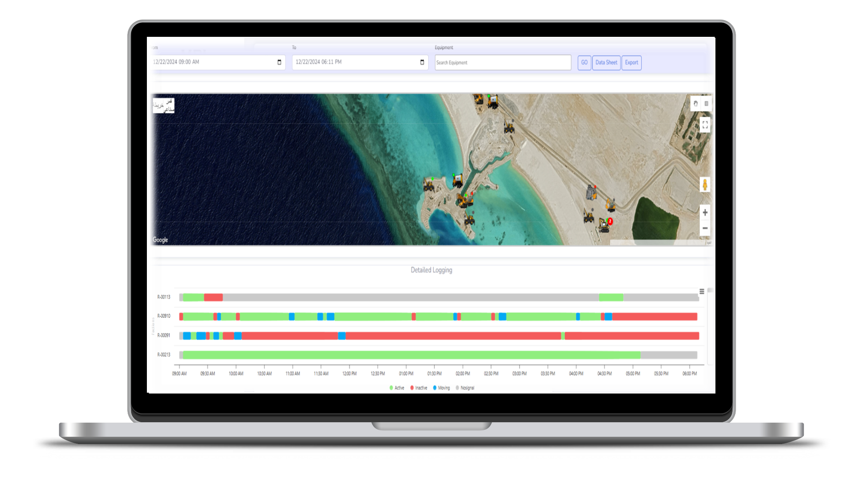Select the hand pan map tool
This screenshot has height=495, width=868.
[695, 104]
